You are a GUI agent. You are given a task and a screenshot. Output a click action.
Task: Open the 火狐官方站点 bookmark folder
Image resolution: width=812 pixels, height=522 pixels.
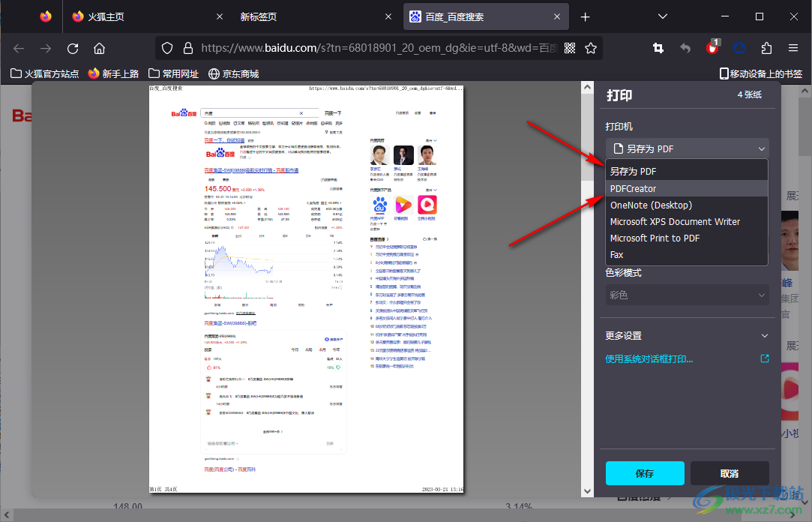coord(44,73)
